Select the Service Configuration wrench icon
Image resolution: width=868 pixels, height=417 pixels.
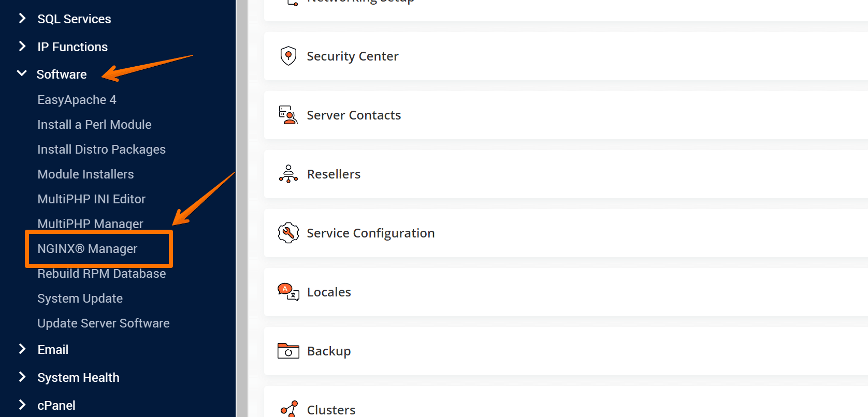coord(288,233)
